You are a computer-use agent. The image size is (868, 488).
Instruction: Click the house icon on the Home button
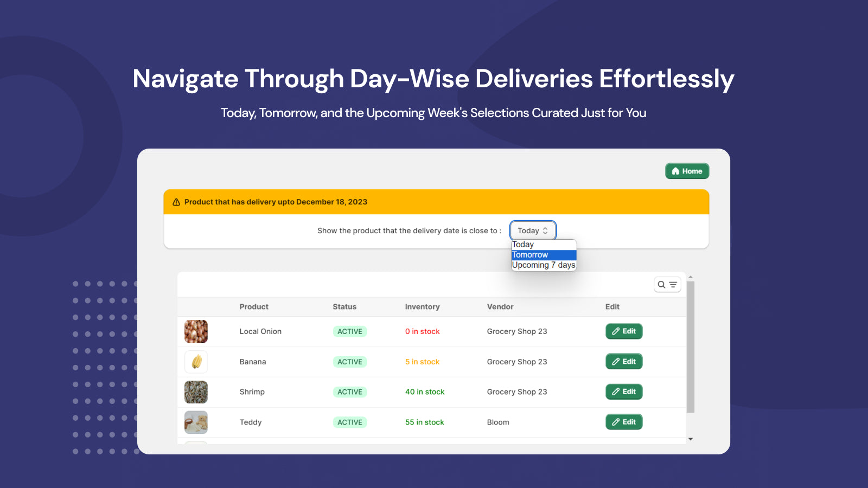coord(675,171)
